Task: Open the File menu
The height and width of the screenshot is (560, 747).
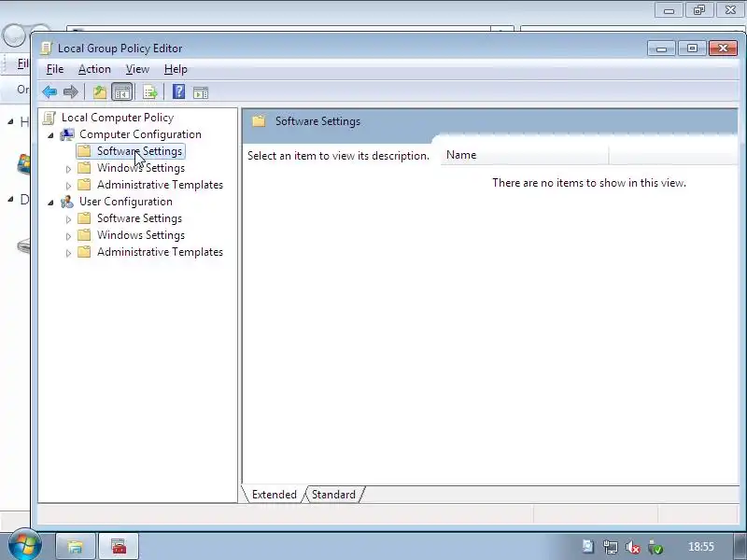Action: point(55,69)
